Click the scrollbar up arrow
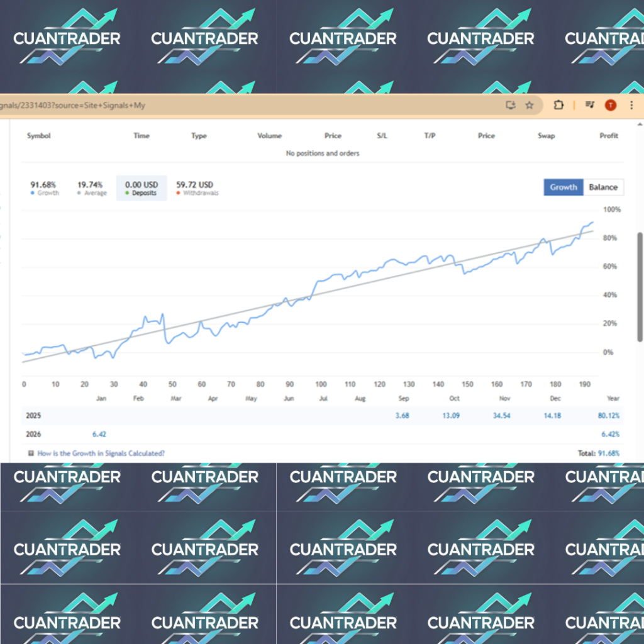Screen dimensions: 644x644 pos(640,124)
